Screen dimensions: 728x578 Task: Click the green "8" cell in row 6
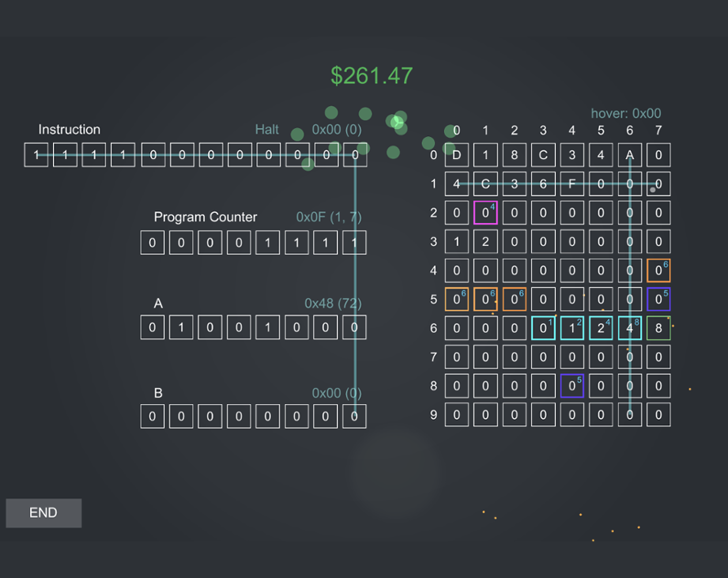658,328
